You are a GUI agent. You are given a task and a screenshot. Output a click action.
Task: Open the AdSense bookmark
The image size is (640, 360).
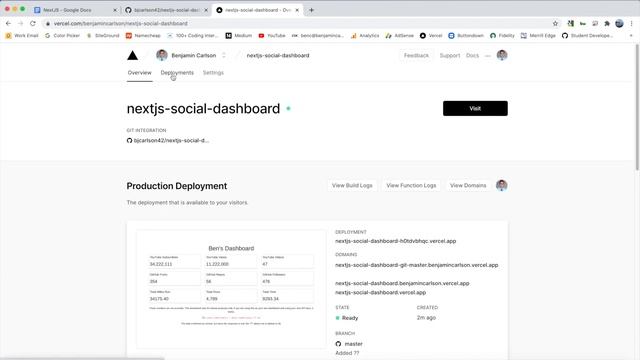(x=400, y=36)
